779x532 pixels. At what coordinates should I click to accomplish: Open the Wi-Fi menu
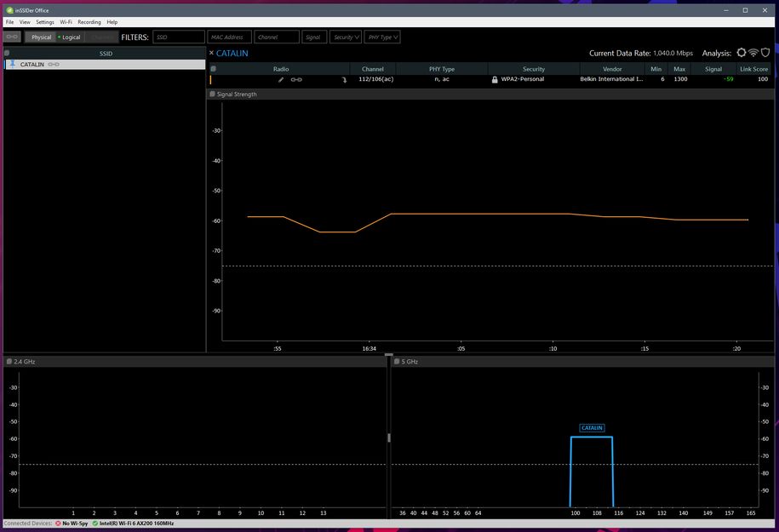click(x=66, y=22)
